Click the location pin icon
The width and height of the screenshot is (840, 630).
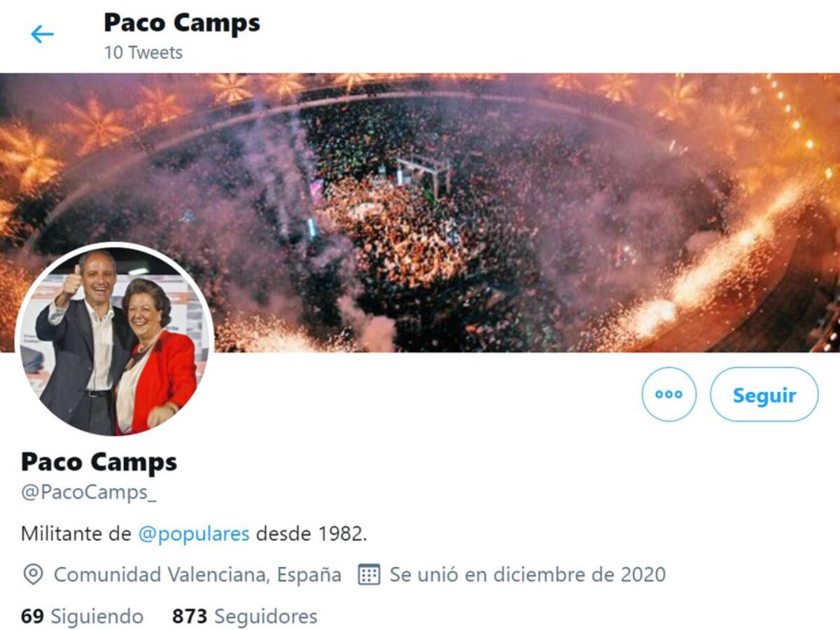click(x=33, y=575)
